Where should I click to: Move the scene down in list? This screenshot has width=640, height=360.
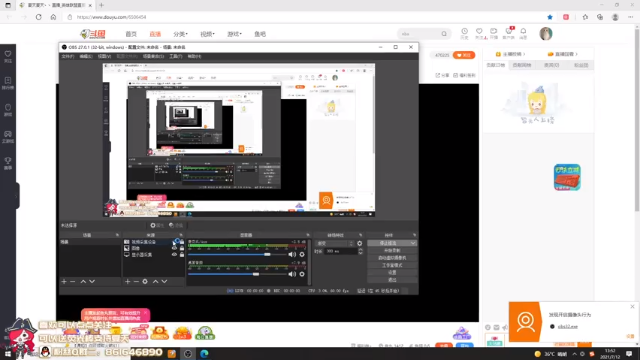92,281
